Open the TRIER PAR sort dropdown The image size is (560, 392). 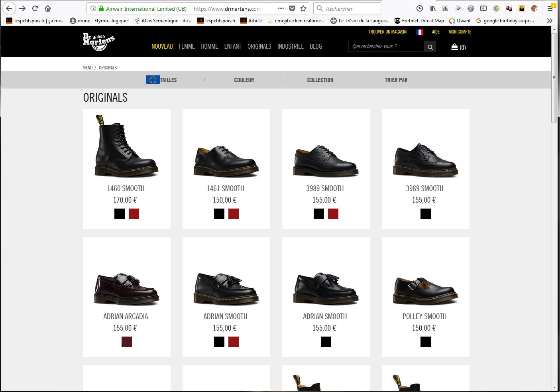point(396,80)
